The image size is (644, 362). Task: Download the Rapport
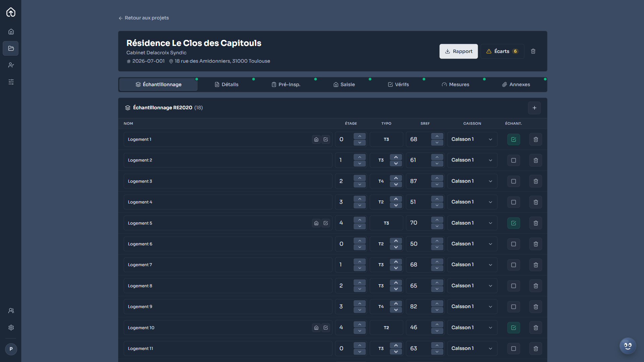(x=459, y=51)
